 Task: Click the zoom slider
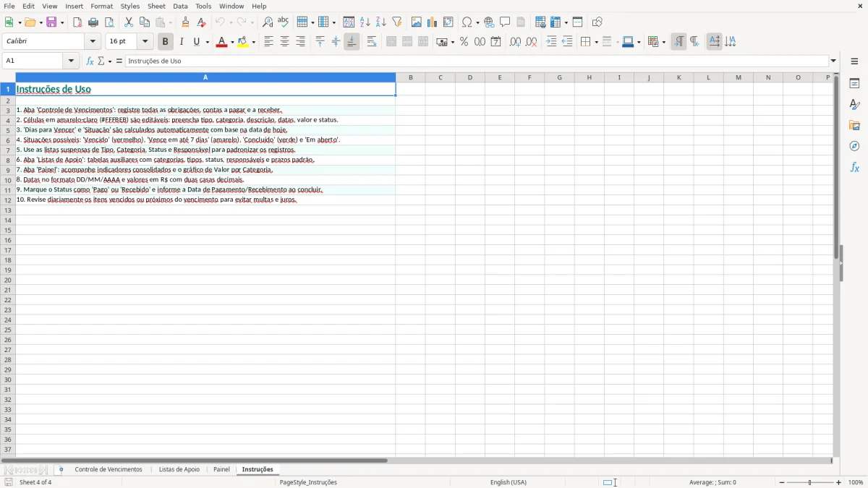click(810, 482)
